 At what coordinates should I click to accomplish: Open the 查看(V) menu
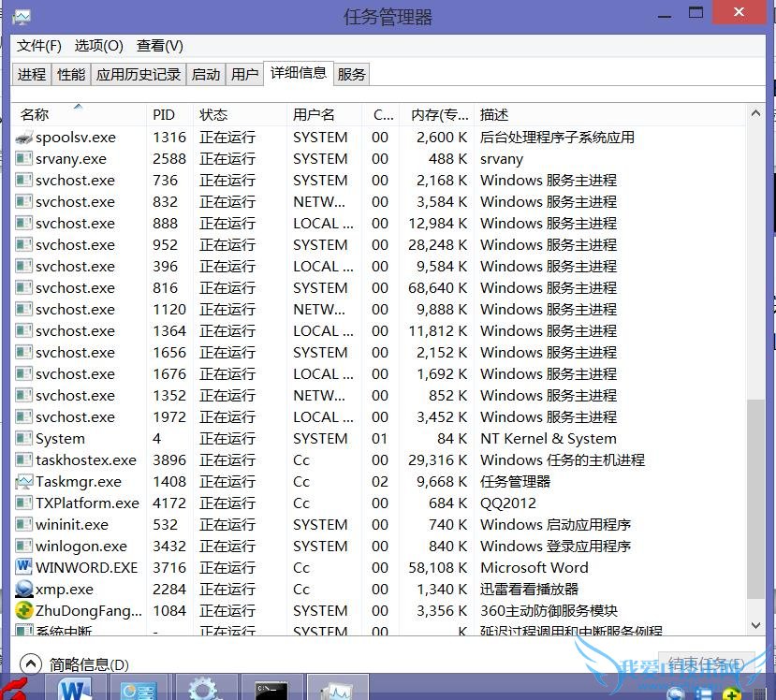pyautogui.click(x=159, y=46)
